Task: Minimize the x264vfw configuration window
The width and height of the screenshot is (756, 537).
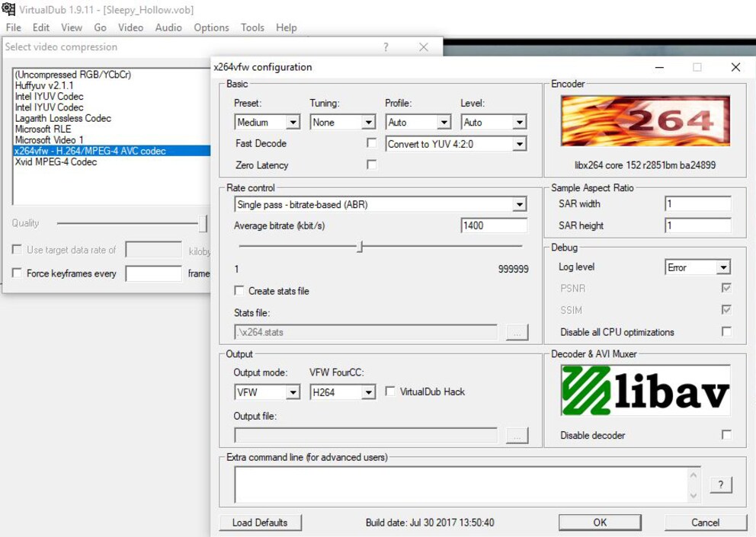Action: (659, 67)
